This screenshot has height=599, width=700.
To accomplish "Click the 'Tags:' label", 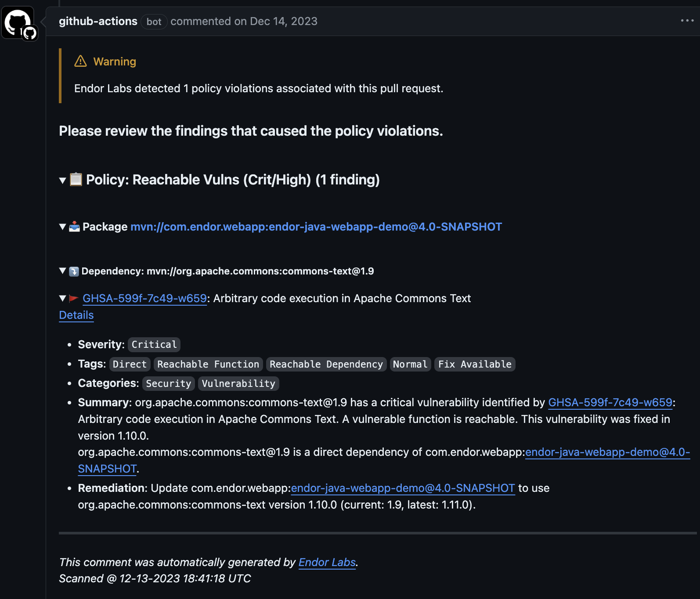I will click(92, 364).
